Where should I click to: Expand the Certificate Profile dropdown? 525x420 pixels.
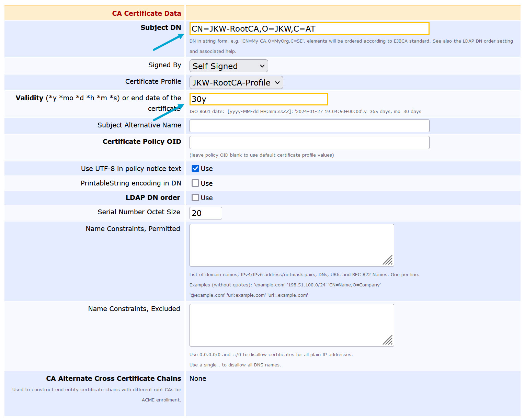[236, 83]
